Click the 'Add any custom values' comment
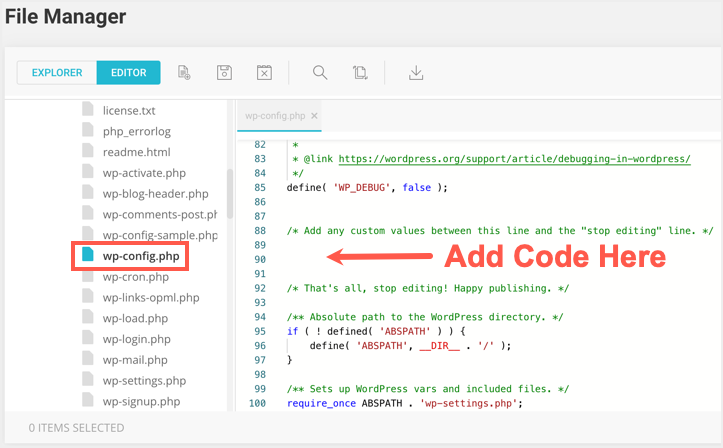The image size is (723, 448). (500, 230)
